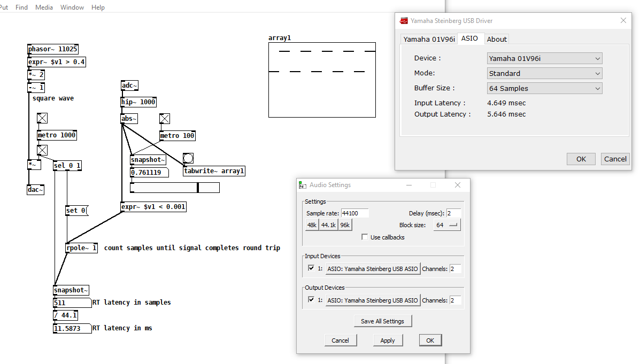Click the Pd icon in Audio Settings title bar
The height and width of the screenshot is (364, 640).
[303, 185]
